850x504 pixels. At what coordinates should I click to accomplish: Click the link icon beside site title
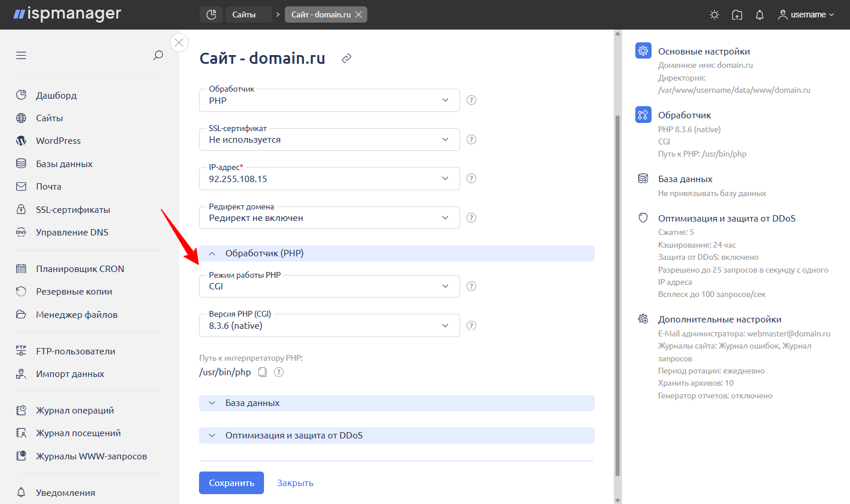[x=346, y=59]
